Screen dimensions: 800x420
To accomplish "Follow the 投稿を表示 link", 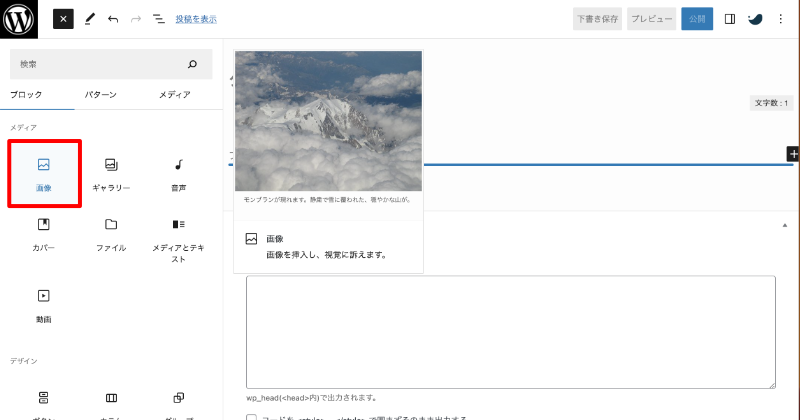I will pyautogui.click(x=195, y=19).
